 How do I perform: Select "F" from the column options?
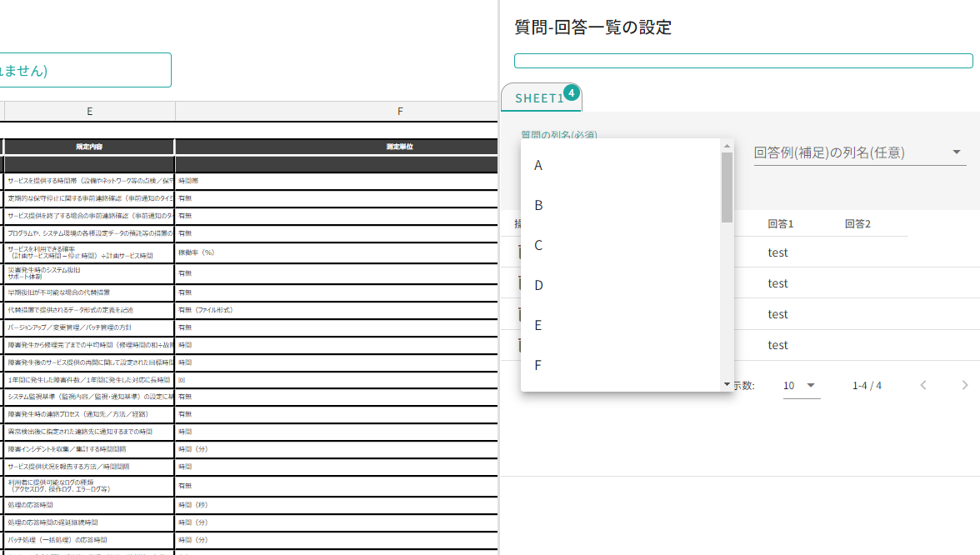[538, 366]
